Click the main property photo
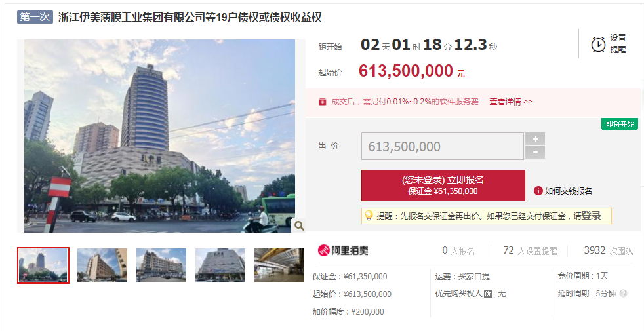 pos(159,136)
